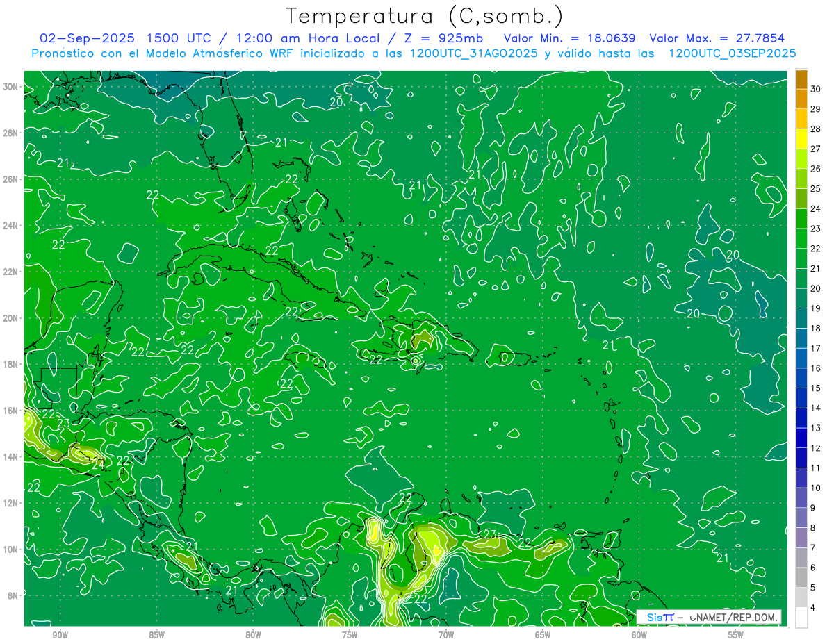Click the 8N latitude axis label
This screenshot has height=644, width=834.
click(x=13, y=595)
